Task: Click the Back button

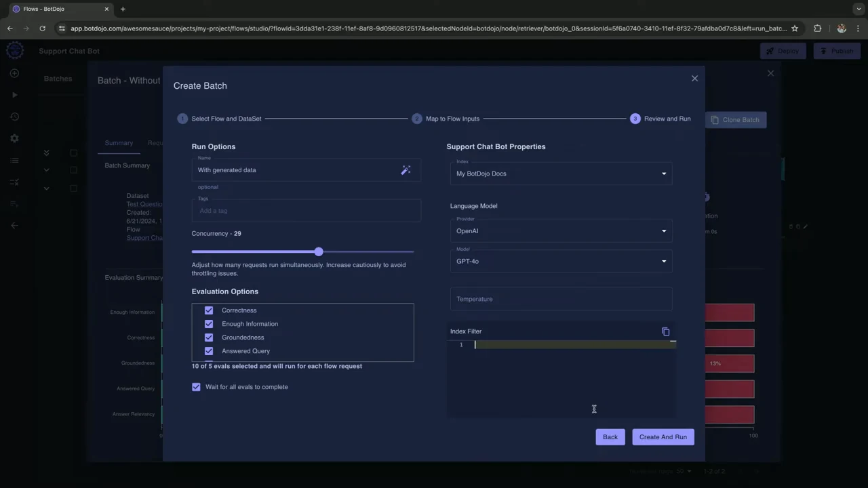Action: [610, 437]
